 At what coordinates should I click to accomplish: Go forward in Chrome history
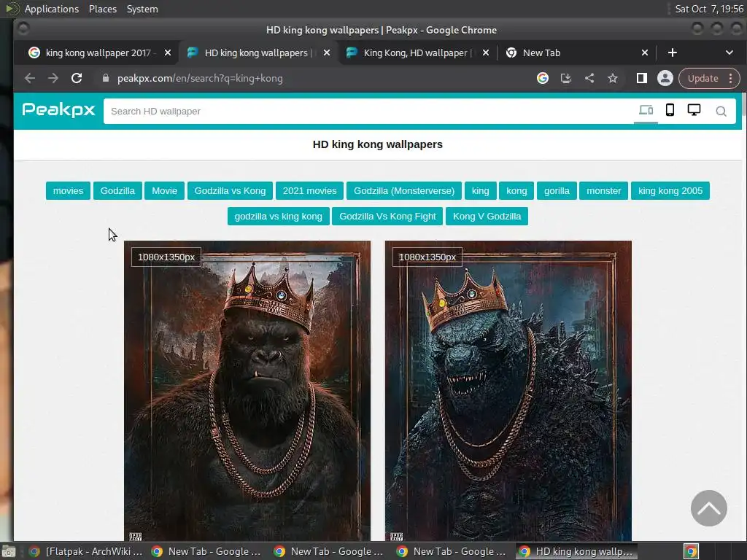(53, 78)
